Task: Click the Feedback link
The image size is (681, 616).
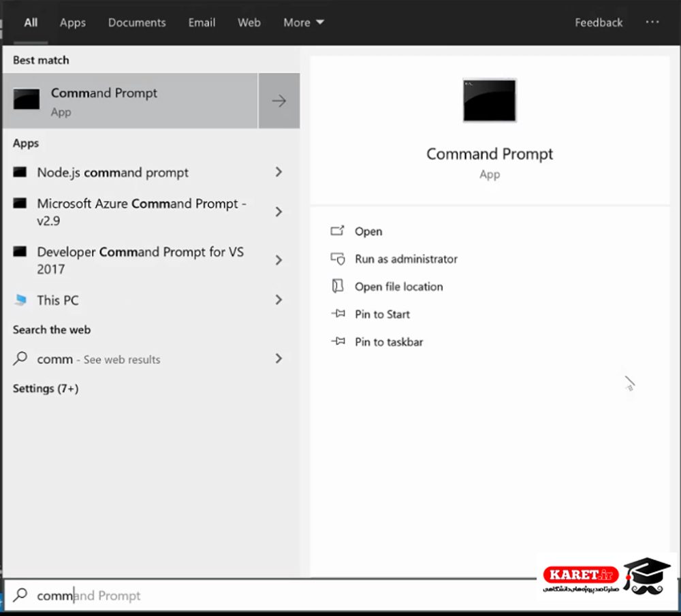Action: tap(599, 22)
